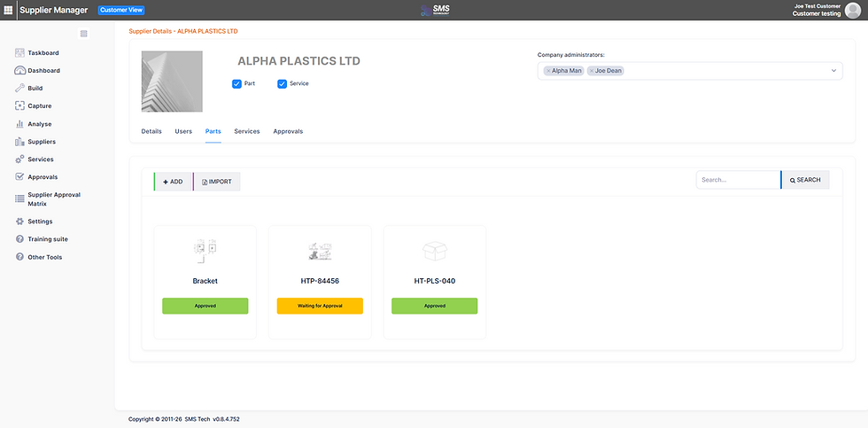The width and height of the screenshot is (868, 428).
Task: Click the SMS Technology logo
Action: tap(435, 10)
